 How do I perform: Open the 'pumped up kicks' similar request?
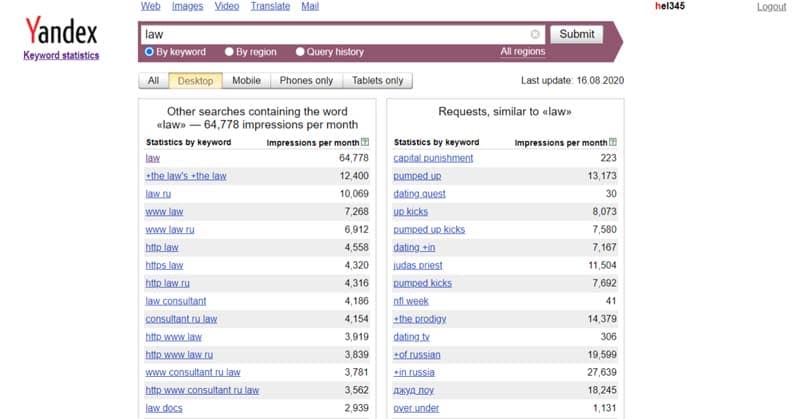click(x=429, y=230)
